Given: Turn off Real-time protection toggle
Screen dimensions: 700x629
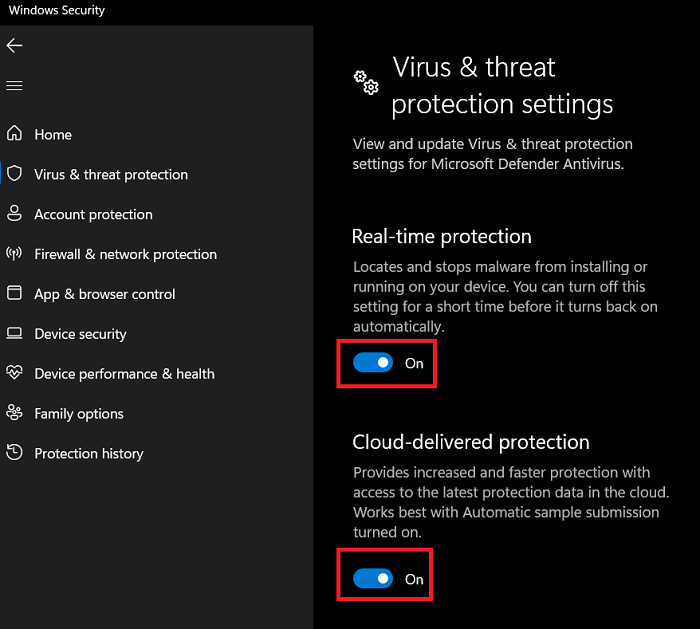Looking at the screenshot, I should (373, 363).
